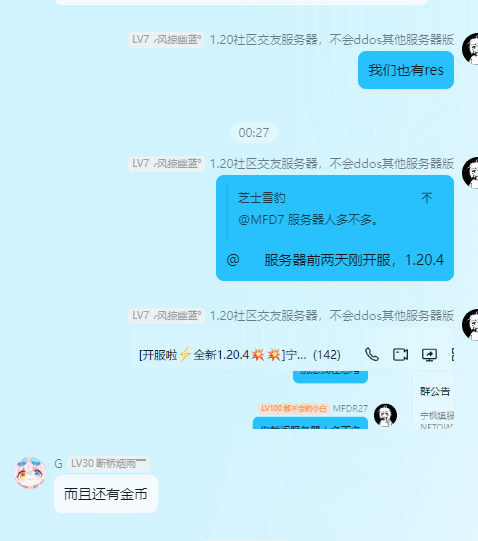Image resolution: width=478 pixels, height=541 pixels.
Task: Select the 我们也有res message bubble
Action: (406, 70)
